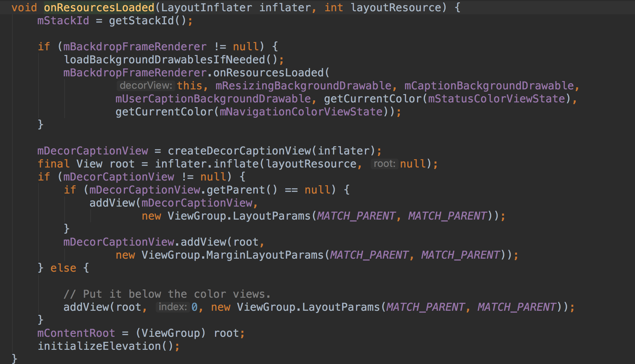Click mUserCaptionBackgroundDrawable argument
This screenshot has width=635, height=364.
tap(213, 99)
